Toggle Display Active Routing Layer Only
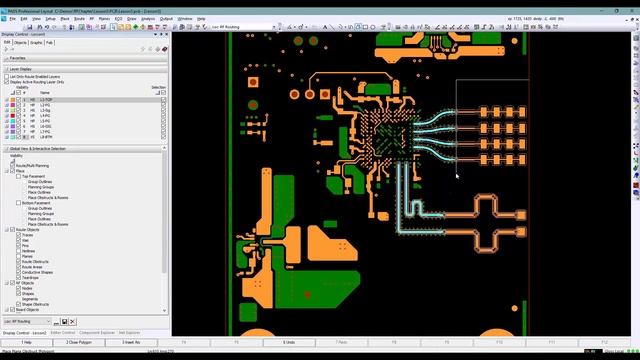The image size is (640, 360). pyautogui.click(x=7, y=82)
